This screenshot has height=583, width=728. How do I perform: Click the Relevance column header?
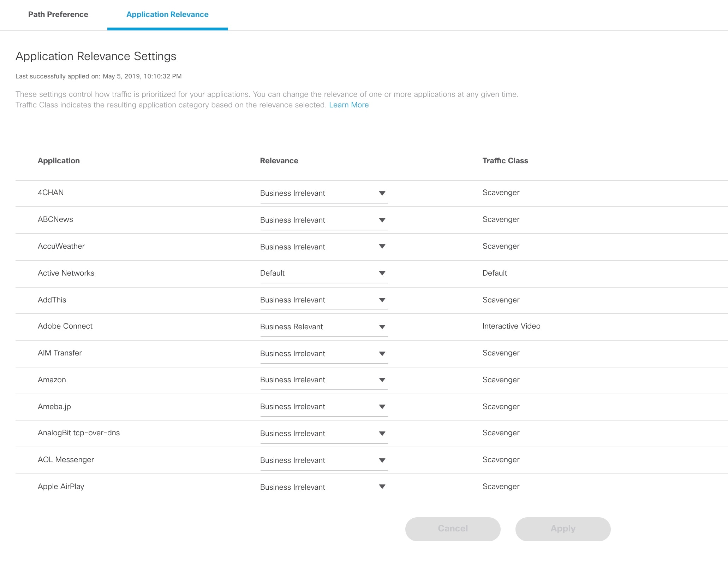click(x=279, y=161)
